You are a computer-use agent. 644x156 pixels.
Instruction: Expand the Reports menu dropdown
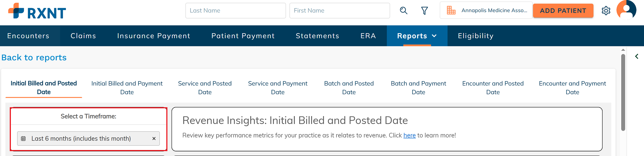pos(417,36)
